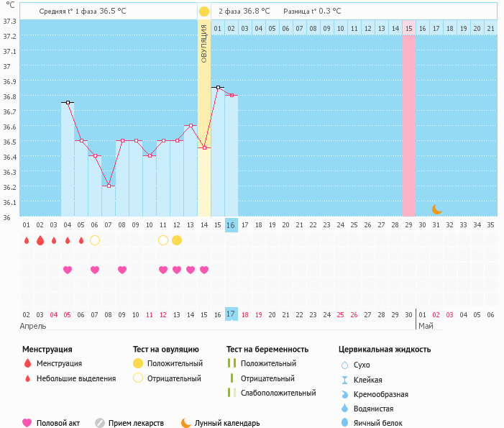Click the yellow ОВУЛЯЦИЯ column label
Screen dimensions: 504x428
[204, 43]
